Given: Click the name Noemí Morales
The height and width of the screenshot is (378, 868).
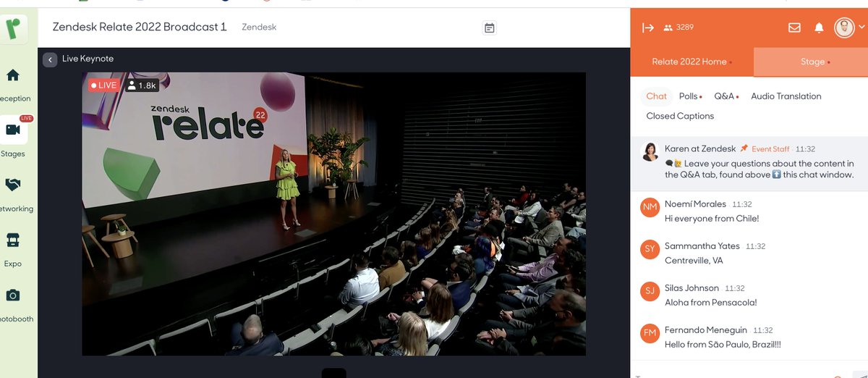Looking at the screenshot, I should click(x=695, y=204).
